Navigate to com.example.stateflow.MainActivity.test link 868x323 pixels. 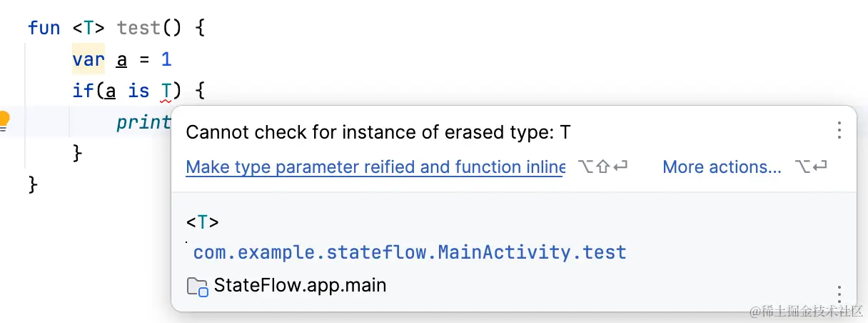click(410, 252)
